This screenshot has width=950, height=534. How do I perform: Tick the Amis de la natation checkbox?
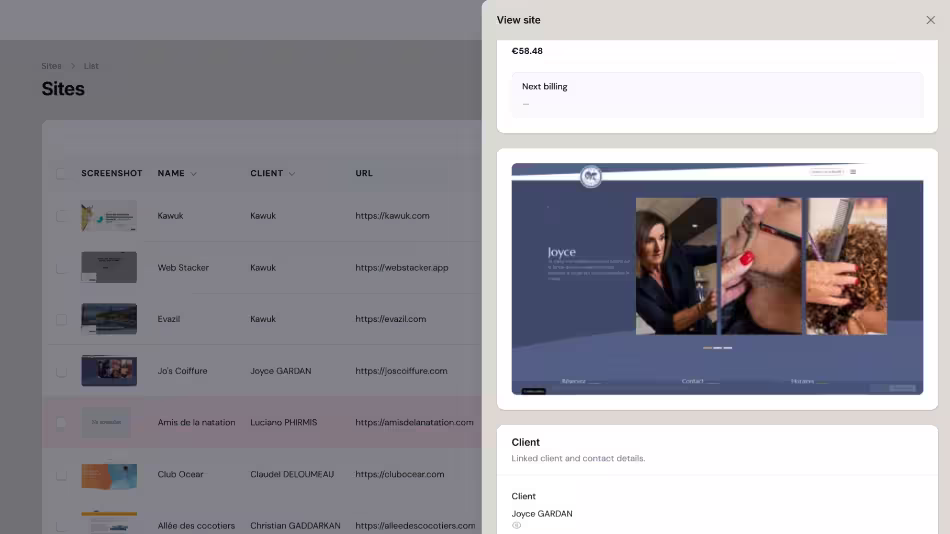click(61, 422)
